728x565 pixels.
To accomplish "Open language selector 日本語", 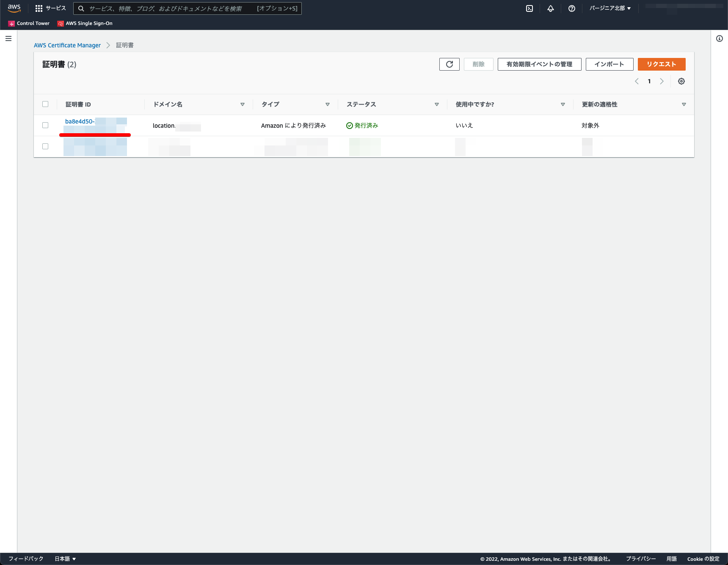I will tap(65, 559).
